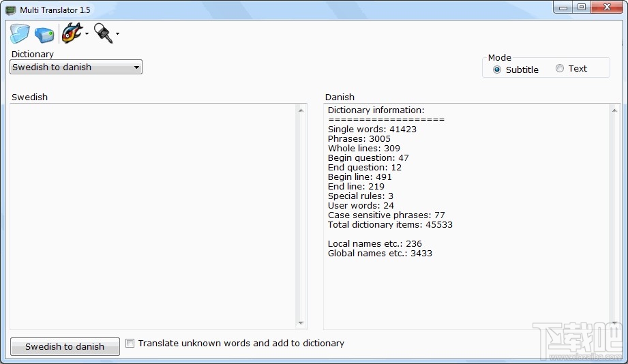Click inside the Swedish input text area
628x364 pixels.
click(x=153, y=216)
